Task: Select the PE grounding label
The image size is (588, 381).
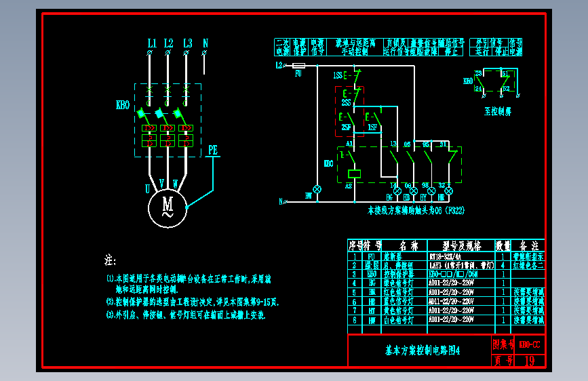Action: [213, 151]
